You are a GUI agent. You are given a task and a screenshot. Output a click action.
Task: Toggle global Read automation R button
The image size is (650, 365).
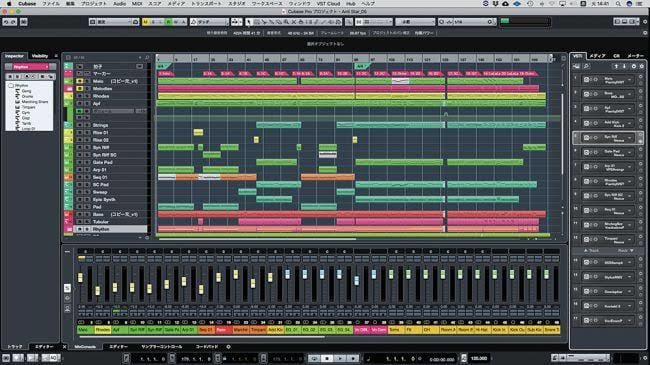[168, 22]
